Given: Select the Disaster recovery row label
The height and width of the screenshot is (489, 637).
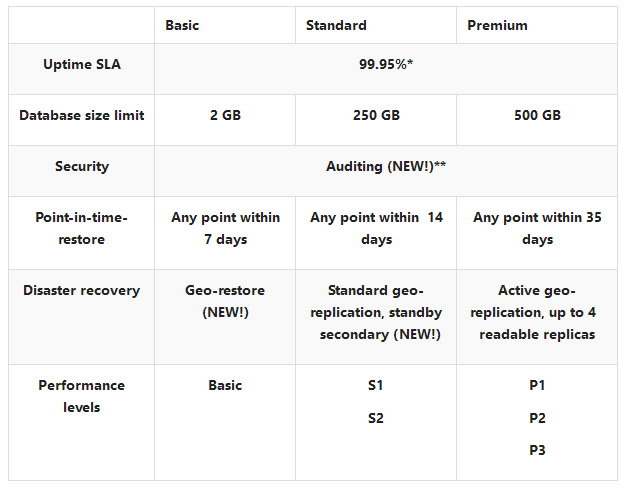Looking at the screenshot, I should pyautogui.click(x=82, y=290).
